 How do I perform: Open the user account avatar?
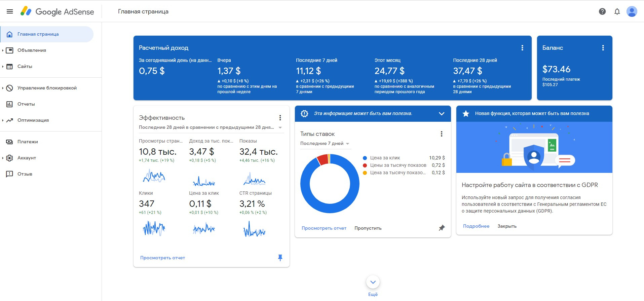(x=632, y=11)
